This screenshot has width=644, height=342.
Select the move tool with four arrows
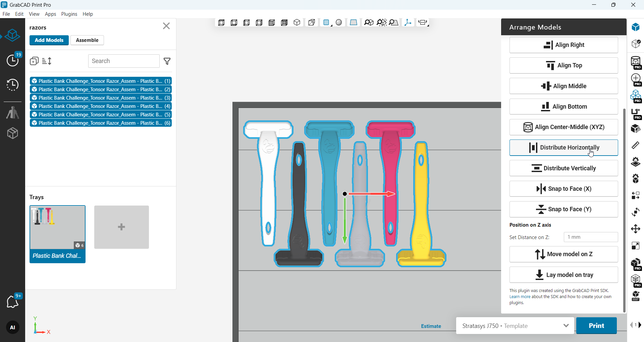(x=635, y=229)
